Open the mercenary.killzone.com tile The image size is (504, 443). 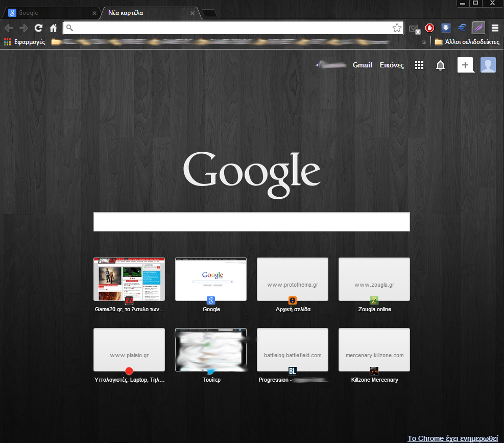[374, 349]
